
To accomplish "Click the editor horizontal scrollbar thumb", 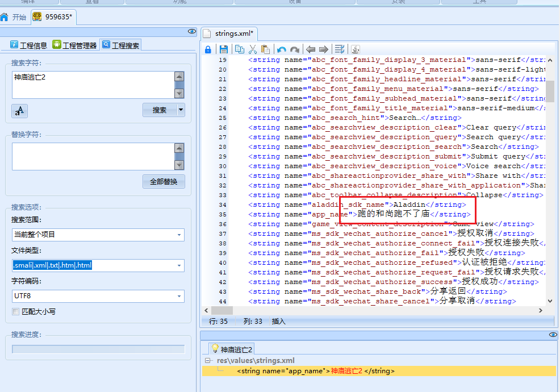I will point(222,311).
